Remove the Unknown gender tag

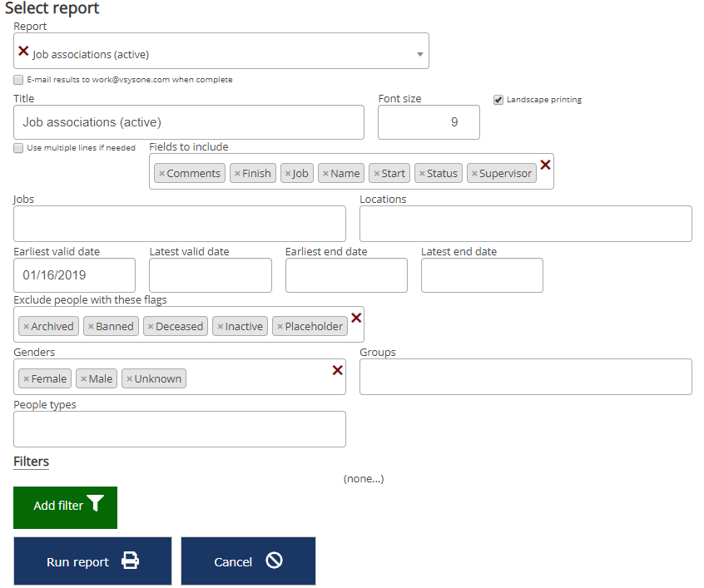(129, 379)
